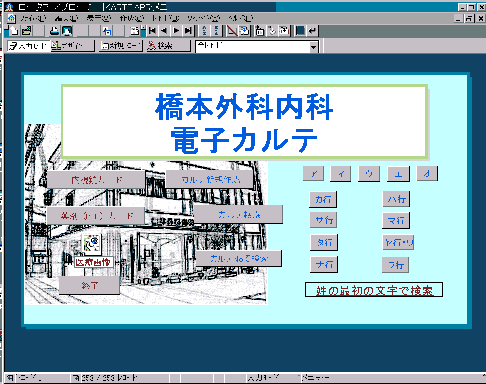Click the medical image icon above 医療画像

pyautogui.click(x=91, y=243)
